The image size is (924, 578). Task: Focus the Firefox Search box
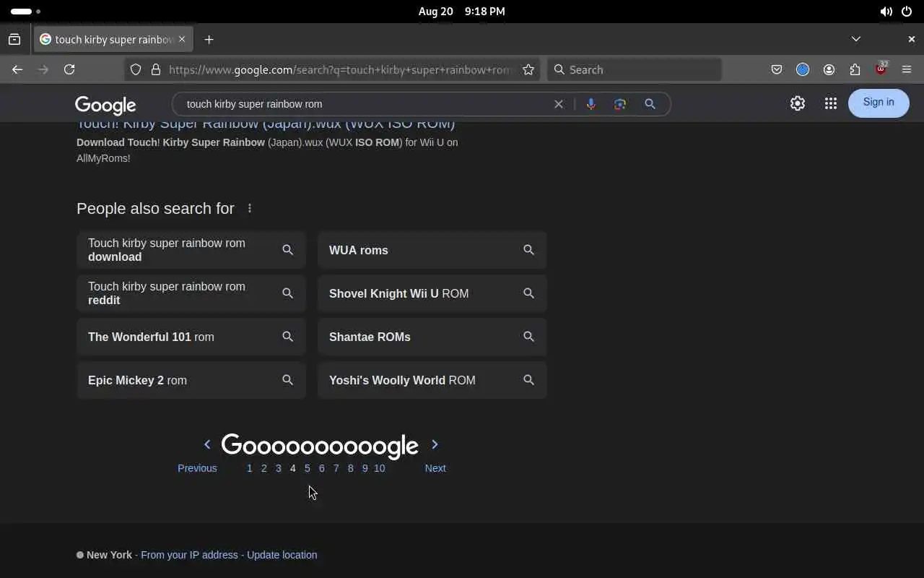point(635,69)
